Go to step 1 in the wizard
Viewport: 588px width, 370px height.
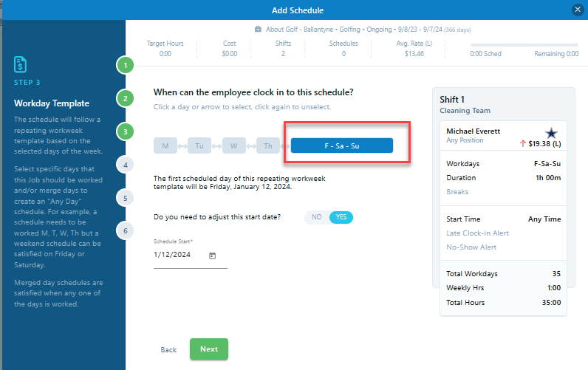126,66
